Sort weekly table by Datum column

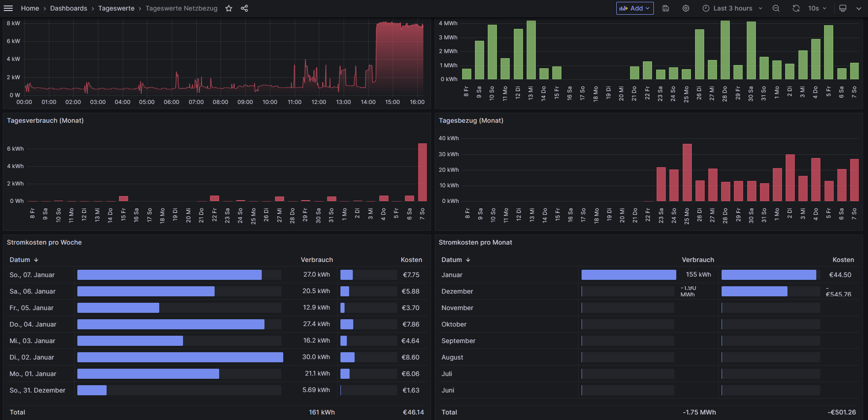pos(24,260)
